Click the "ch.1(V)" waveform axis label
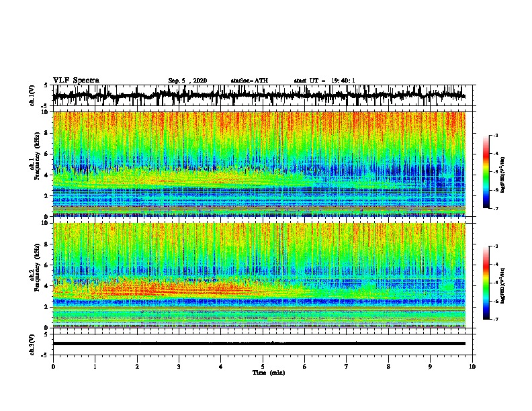Image resolution: width=532 pixels, height=411 pixels. (x=32, y=95)
